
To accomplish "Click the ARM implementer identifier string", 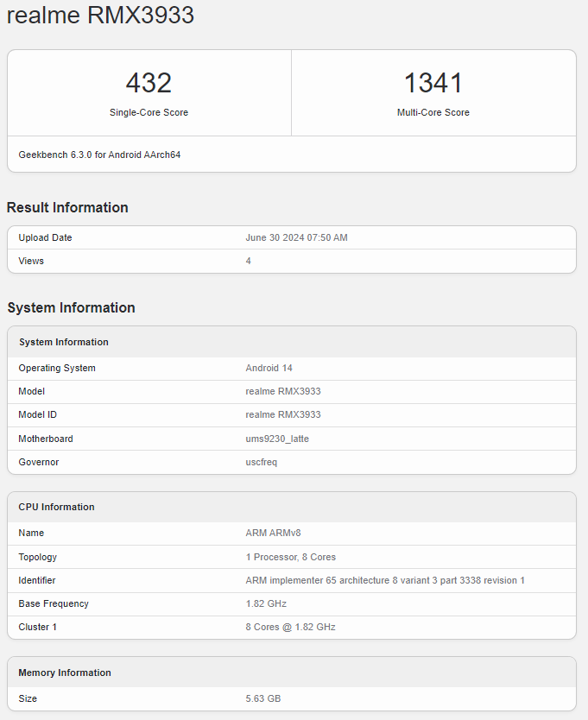I will pos(385,580).
